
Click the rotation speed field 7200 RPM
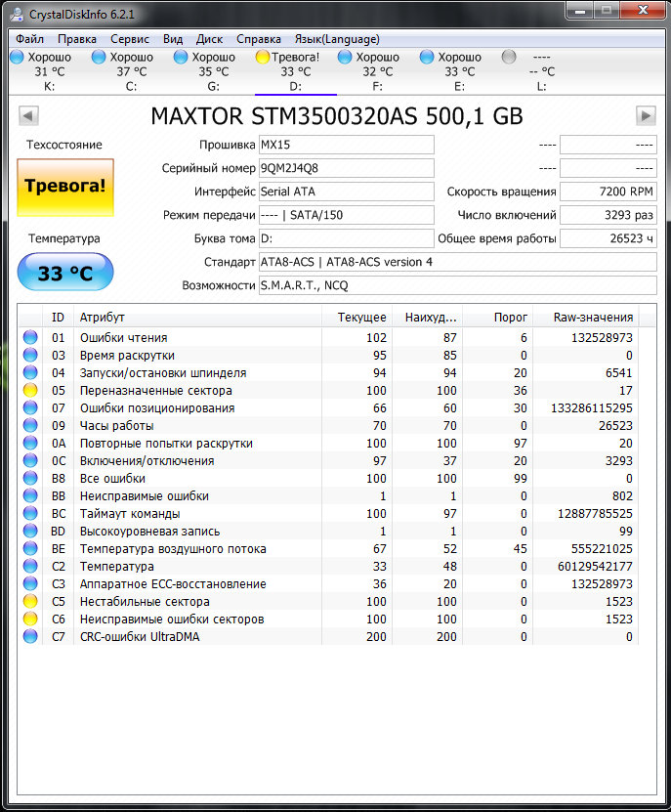608,192
